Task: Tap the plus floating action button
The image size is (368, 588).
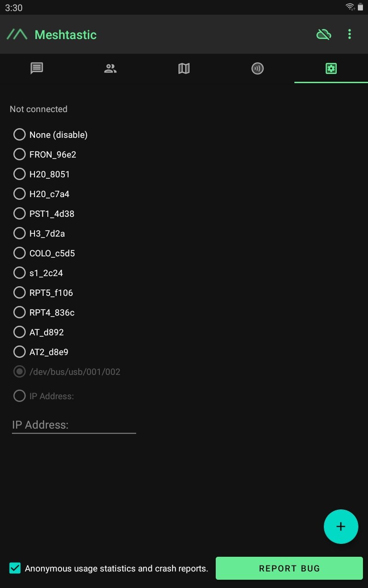Action: click(341, 526)
